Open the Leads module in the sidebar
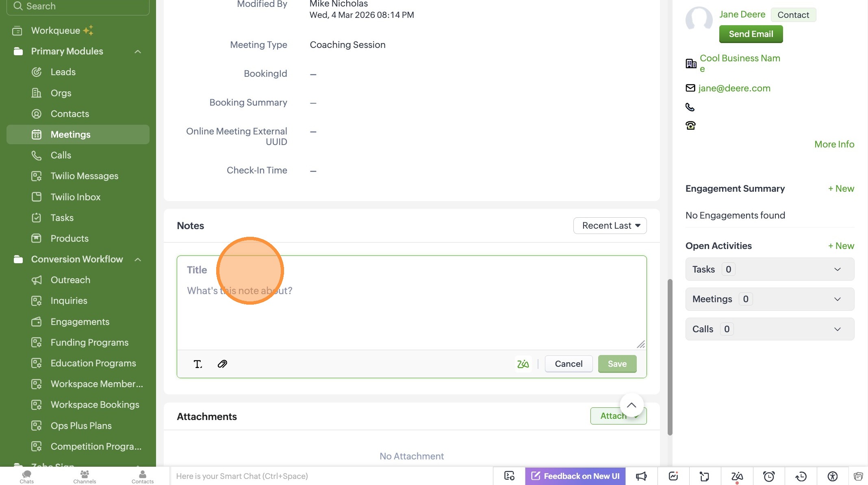This screenshot has width=868, height=485. coord(63,72)
